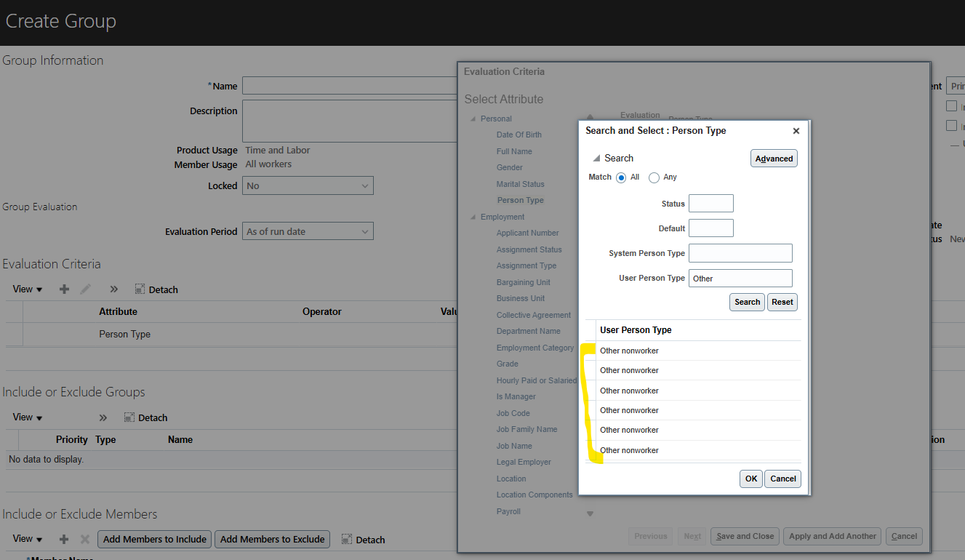This screenshot has height=560, width=965.
Task: Click the Reset button
Action: 782,302
